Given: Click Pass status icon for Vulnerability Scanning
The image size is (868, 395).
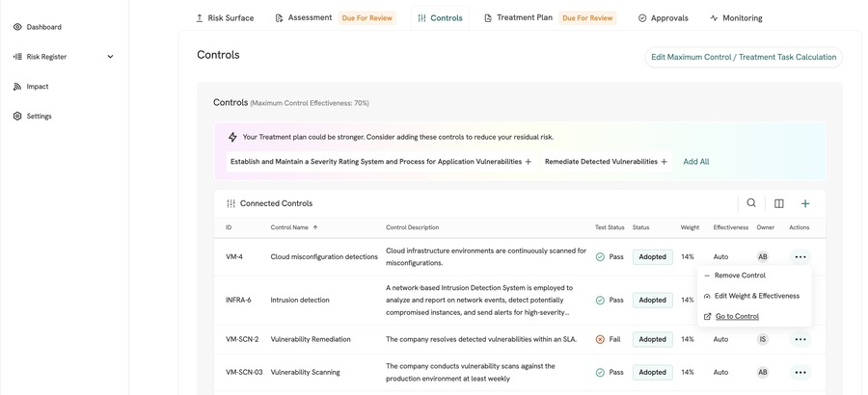Looking at the screenshot, I should tap(600, 372).
